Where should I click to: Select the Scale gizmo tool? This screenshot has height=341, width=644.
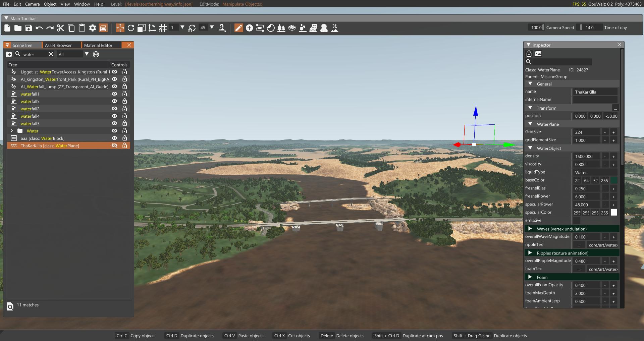(142, 28)
